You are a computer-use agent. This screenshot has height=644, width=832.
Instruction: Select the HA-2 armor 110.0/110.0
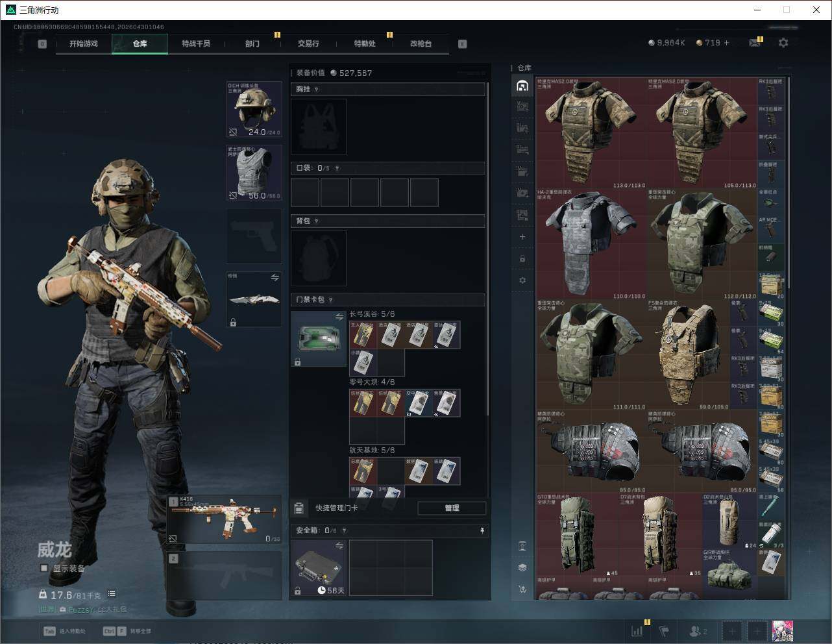(591, 244)
